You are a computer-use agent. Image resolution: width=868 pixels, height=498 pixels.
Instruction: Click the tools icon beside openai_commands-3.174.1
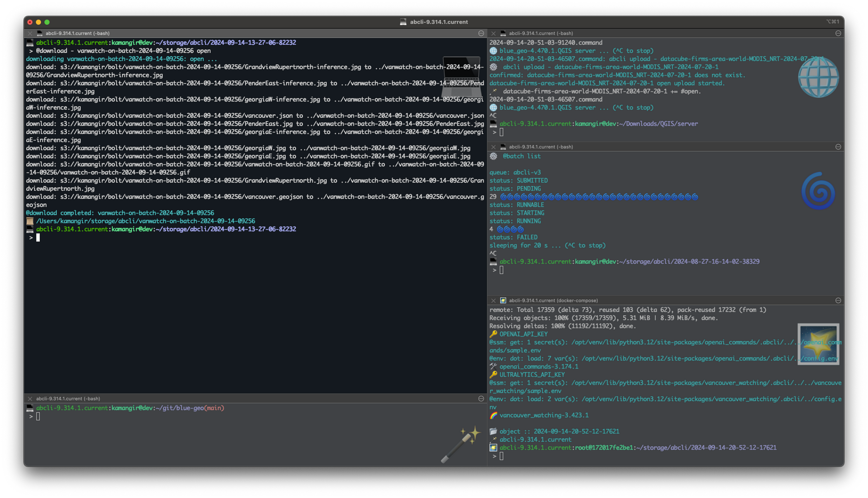493,366
